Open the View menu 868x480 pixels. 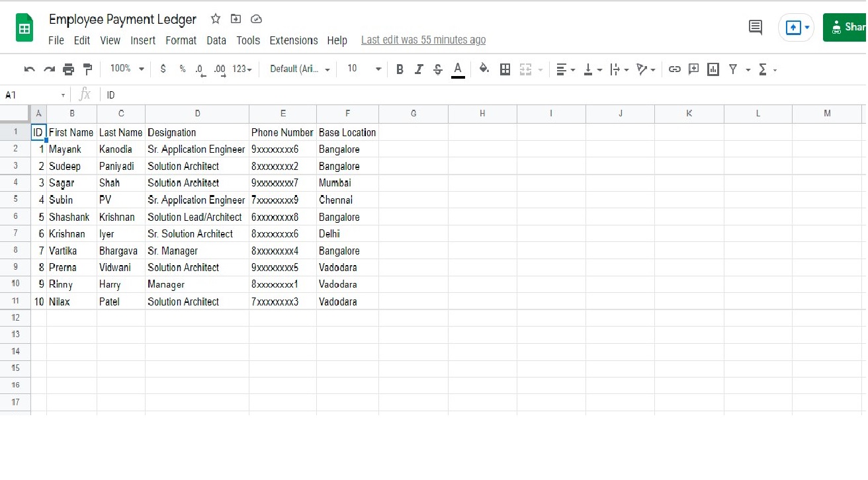click(x=110, y=40)
